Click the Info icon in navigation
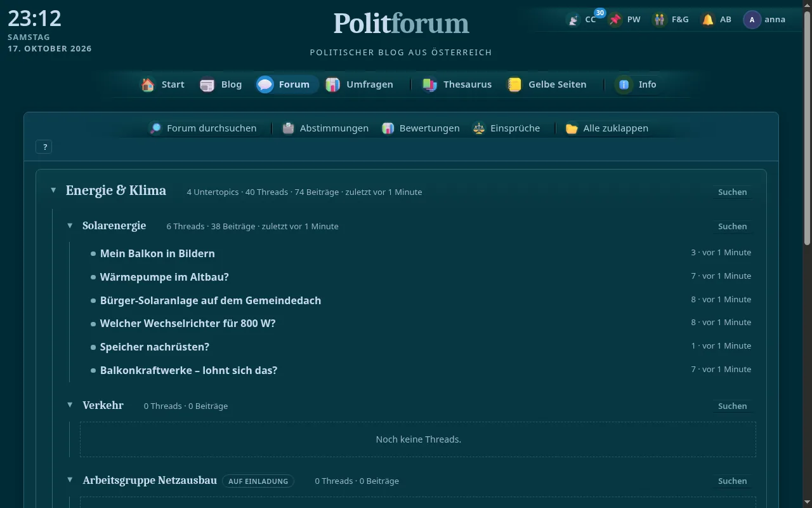The width and height of the screenshot is (812, 508). [x=624, y=84]
